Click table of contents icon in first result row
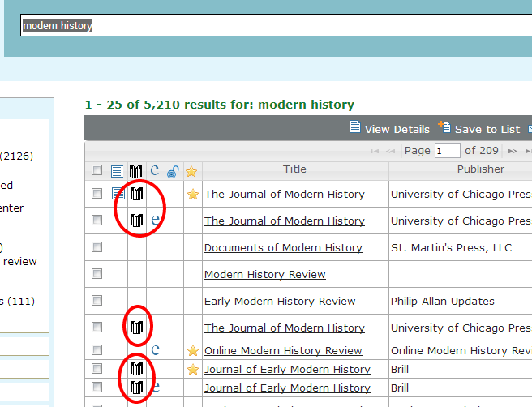532x407 pixels. tap(118, 194)
